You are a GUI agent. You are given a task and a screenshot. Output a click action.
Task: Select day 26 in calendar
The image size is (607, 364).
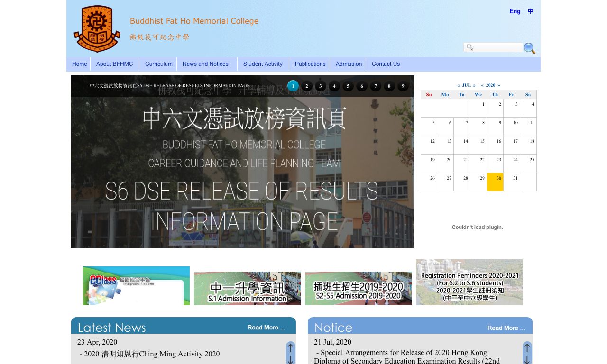click(x=429, y=182)
